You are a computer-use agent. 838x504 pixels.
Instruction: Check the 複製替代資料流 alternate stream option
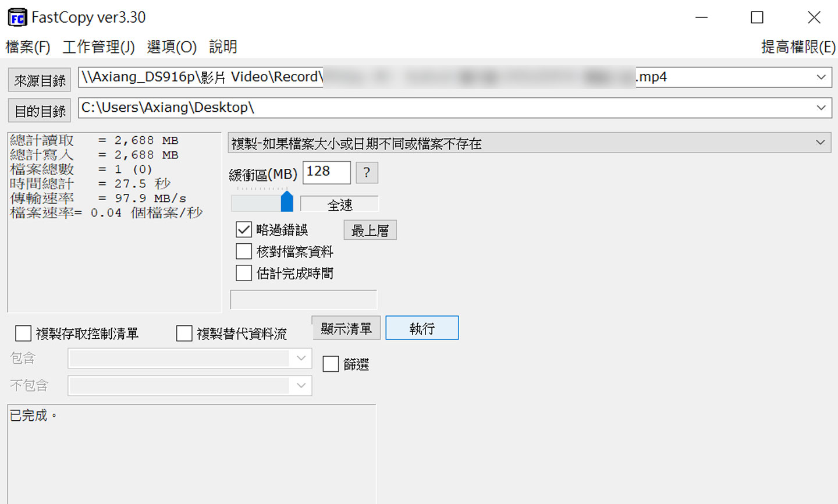[184, 333]
